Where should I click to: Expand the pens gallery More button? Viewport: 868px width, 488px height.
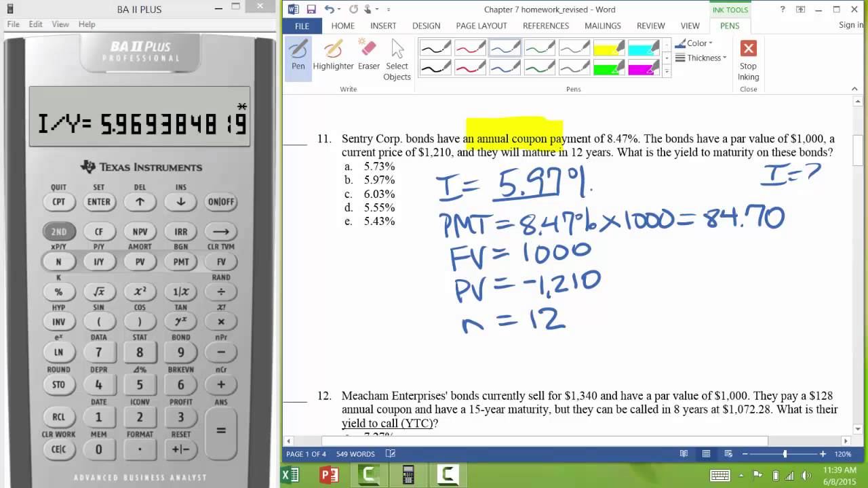coord(667,70)
